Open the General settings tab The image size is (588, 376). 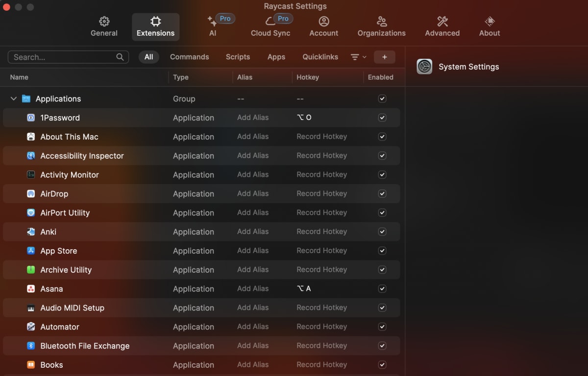coord(104,27)
